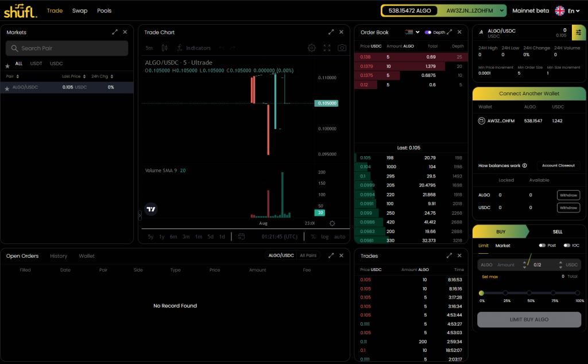Viewport: 588px width, 364px height.
Task: Switch to the Swap page
Action: point(80,10)
